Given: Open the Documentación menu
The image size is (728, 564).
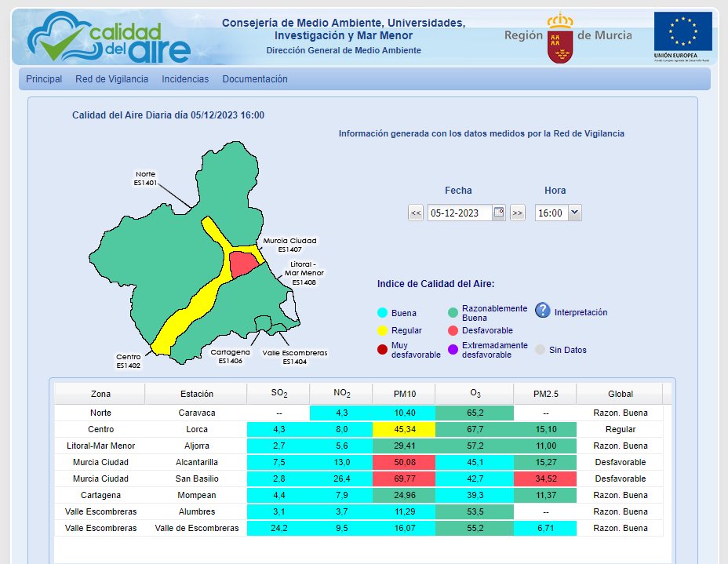Looking at the screenshot, I should pos(254,79).
